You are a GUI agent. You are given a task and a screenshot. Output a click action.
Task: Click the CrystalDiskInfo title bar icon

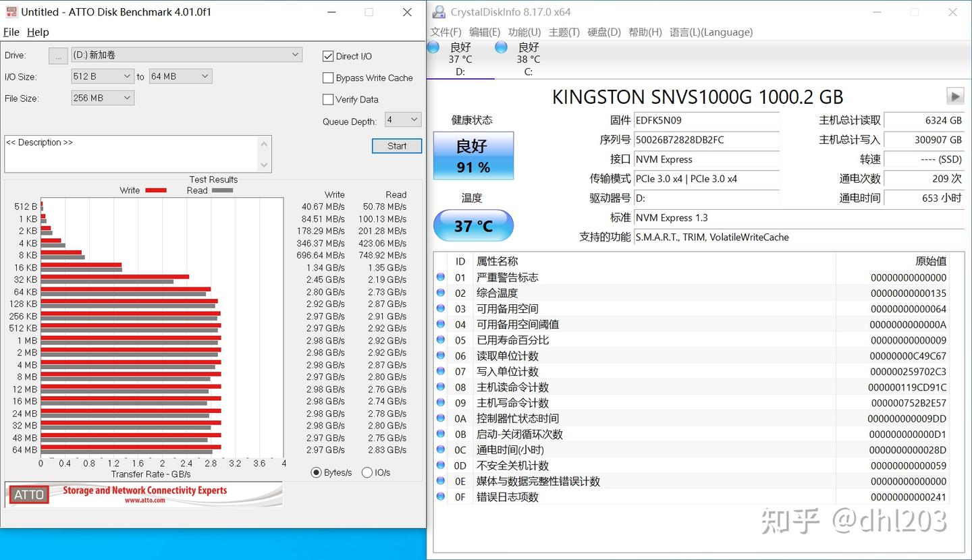click(439, 12)
